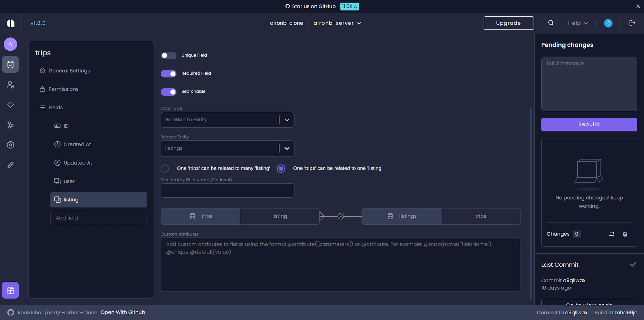Click the search magnifier icon
This screenshot has width=644, height=320.
coord(551,23)
